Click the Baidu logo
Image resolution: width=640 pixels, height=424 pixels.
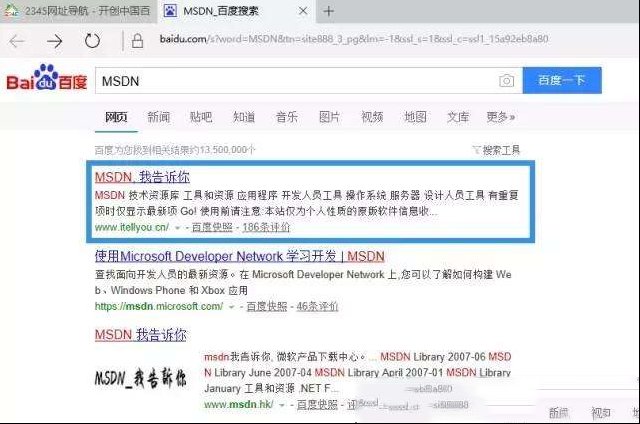[x=47, y=78]
